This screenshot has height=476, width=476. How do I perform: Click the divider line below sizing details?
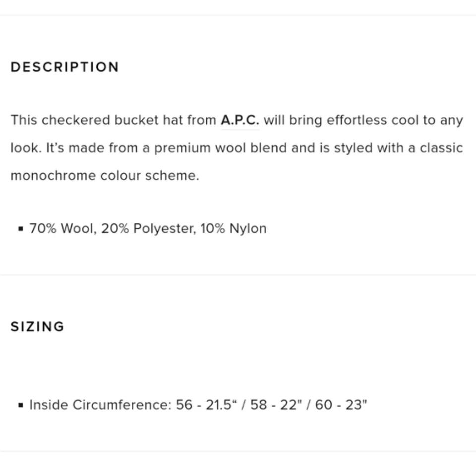238,451
